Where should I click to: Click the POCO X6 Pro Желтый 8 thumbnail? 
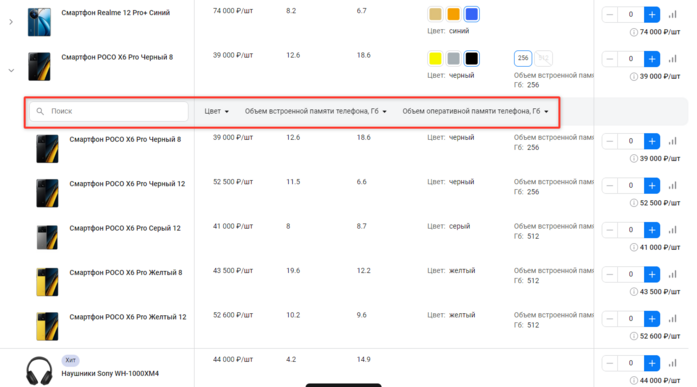[x=47, y=281]
